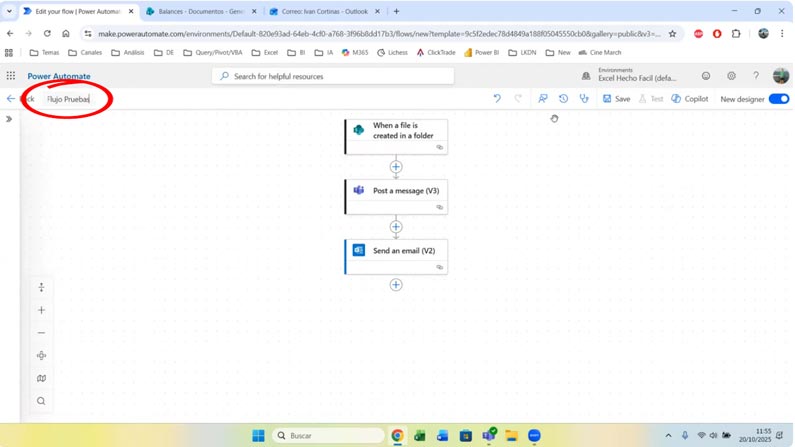795x447 pixels.
Task: Click the taskbar Buscar search box
Action: pos(329,436)
